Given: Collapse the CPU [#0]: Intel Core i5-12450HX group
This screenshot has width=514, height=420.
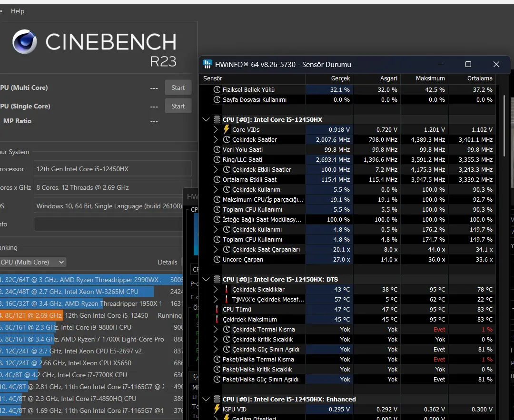Looking at the screenshot, I should [206, 119].
